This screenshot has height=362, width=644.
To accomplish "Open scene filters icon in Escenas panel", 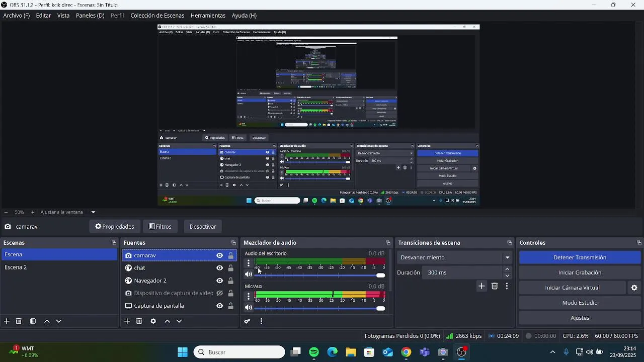I will tap(33, 321).
